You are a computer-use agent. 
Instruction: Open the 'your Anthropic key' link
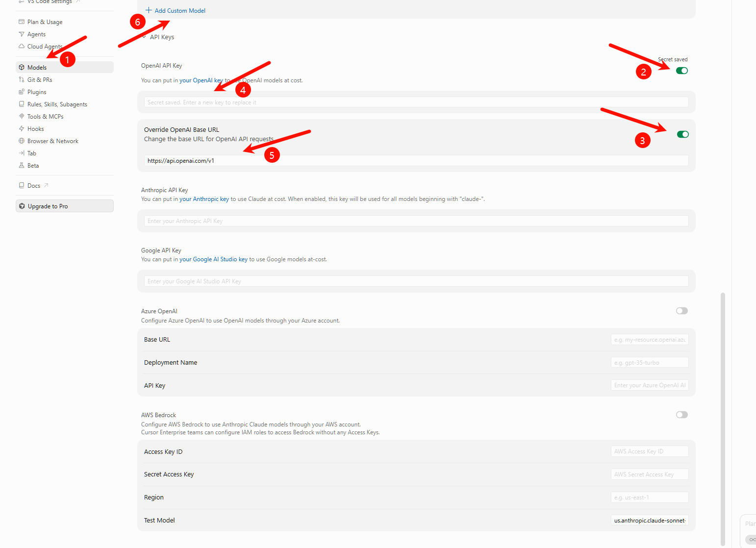204,199
